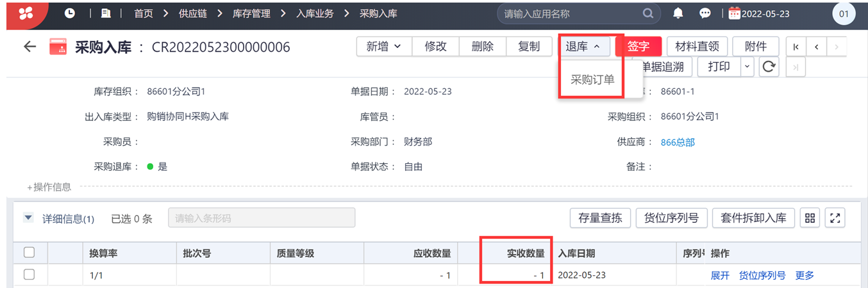Image resolution: width=868 pixels, height=288 pixels.
Task: Click the search magnifier icon
Action: (648, 13)
